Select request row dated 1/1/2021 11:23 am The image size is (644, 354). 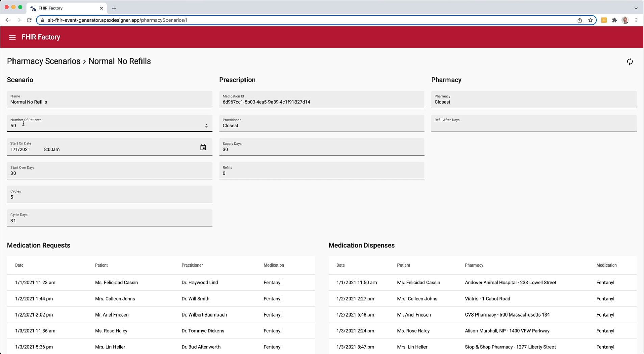(x=161, y=282)
